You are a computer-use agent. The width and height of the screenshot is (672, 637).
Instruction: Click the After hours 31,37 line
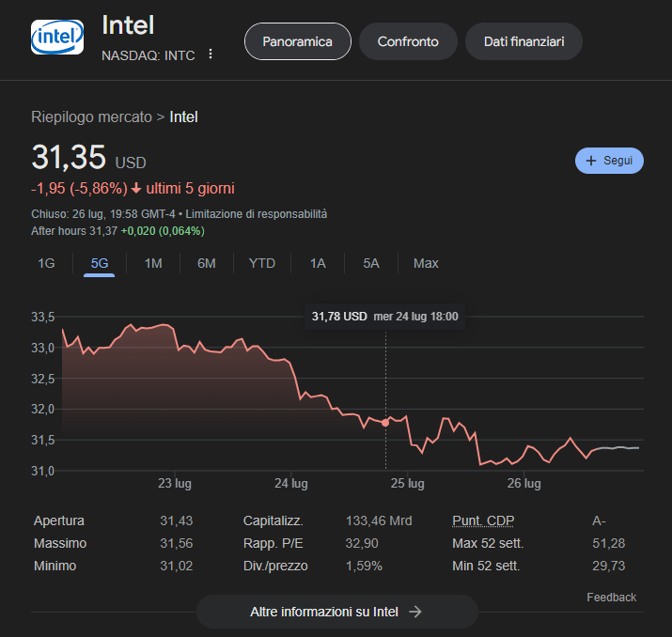pyautogui.click(x=117, y=231)
